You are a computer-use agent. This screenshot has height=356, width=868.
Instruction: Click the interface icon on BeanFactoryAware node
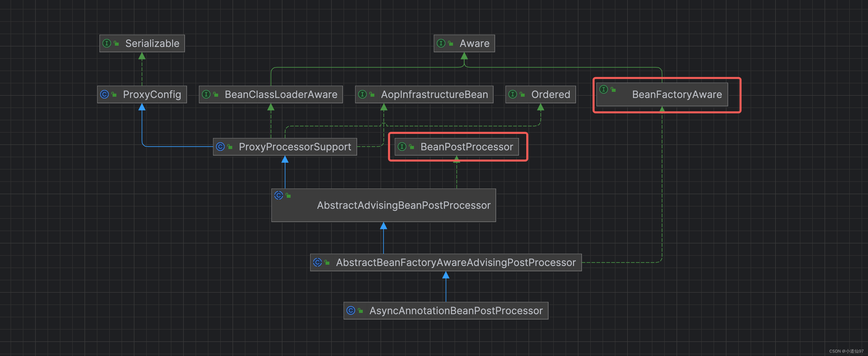coord(604,90)
